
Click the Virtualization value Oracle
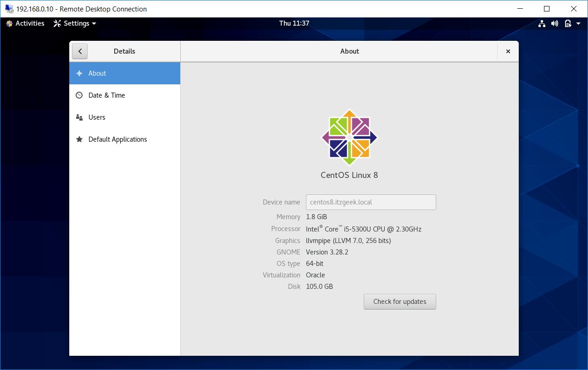(x=316, y=275)
